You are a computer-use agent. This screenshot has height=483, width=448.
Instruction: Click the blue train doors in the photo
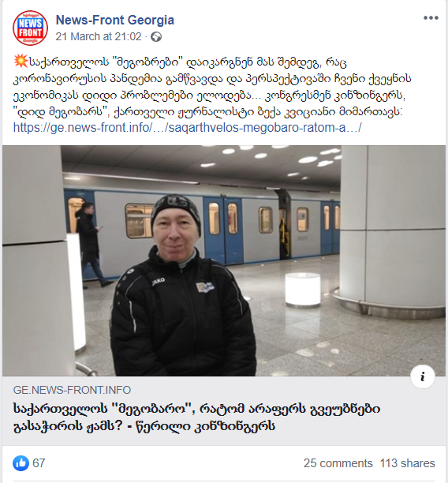point(223,230)
